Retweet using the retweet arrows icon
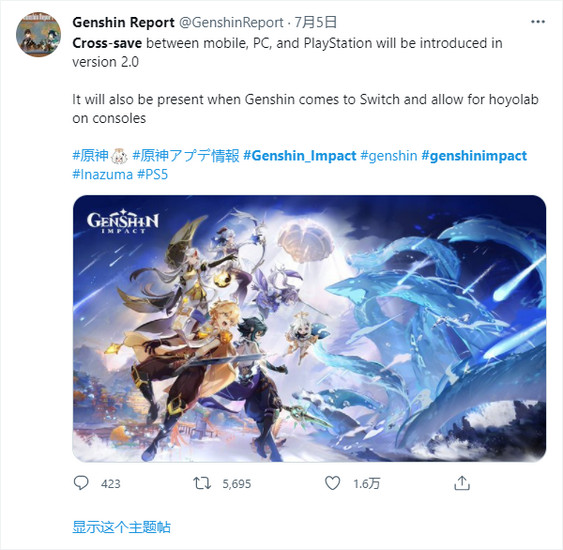563x550 pixels. [202, 483]
